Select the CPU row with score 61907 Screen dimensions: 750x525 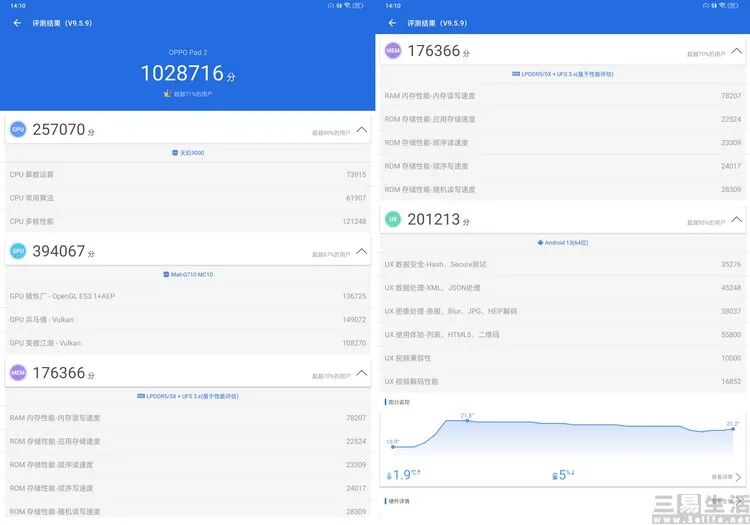point(188,198)
